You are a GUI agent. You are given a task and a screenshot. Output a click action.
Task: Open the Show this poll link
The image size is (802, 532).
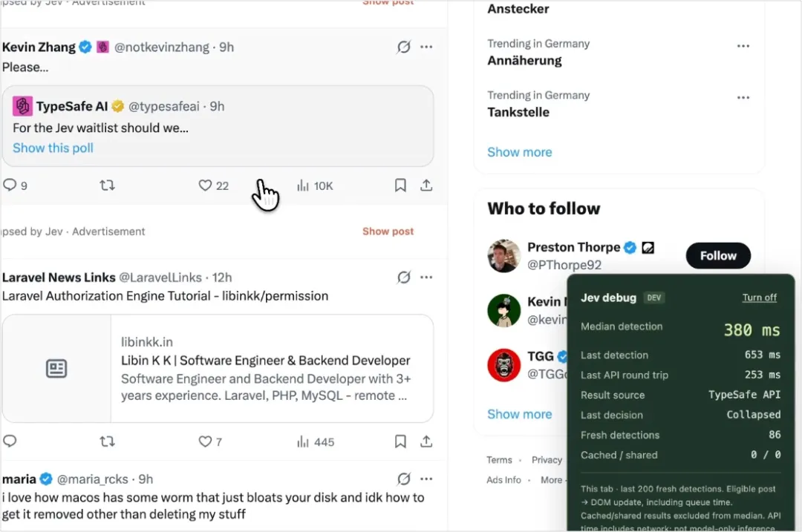[53, 148]
